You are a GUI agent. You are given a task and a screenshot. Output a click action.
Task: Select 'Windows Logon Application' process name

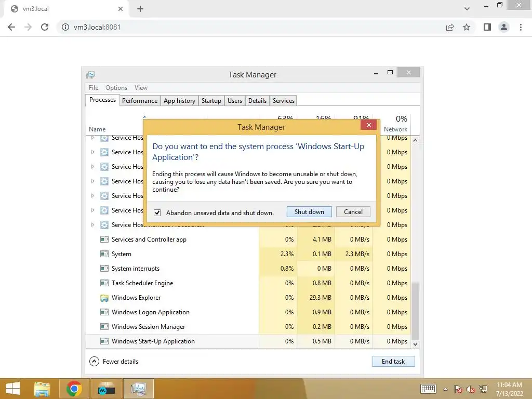[150, 312]
